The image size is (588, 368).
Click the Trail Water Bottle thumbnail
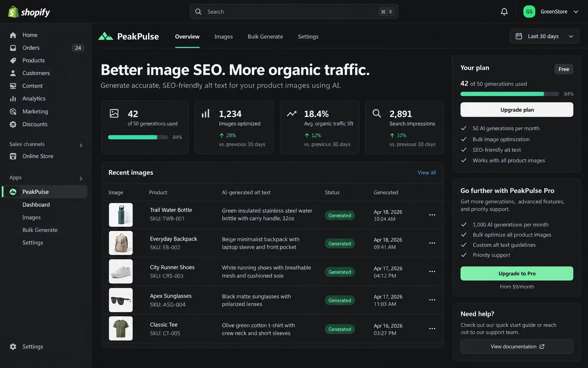(121, 215)
